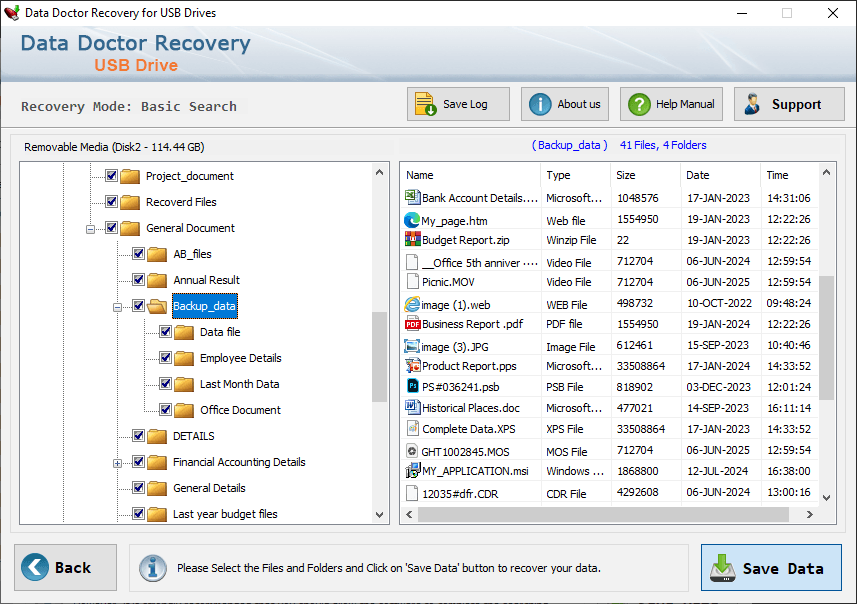Click the file list scroll down arrow
Image resolution: width=857 pixels, height=604 pixels.
826,497
